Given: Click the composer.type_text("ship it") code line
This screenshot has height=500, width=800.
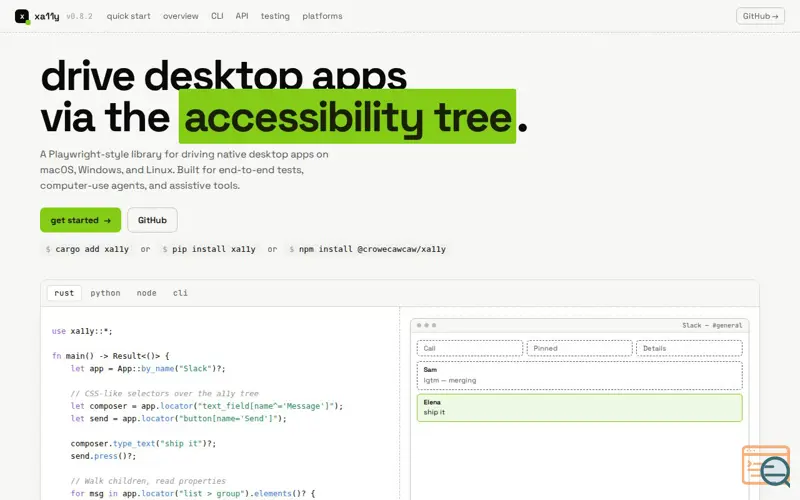Looking at the screenshot, I should pos(143,443).
